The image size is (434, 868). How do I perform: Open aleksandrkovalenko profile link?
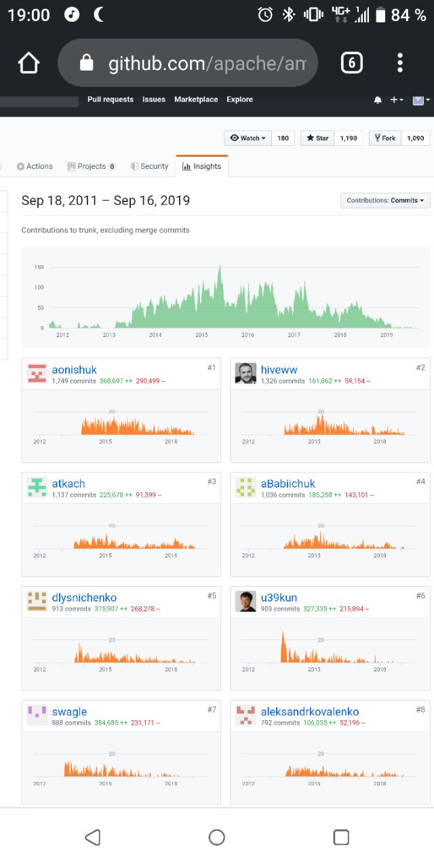point(310,711)
